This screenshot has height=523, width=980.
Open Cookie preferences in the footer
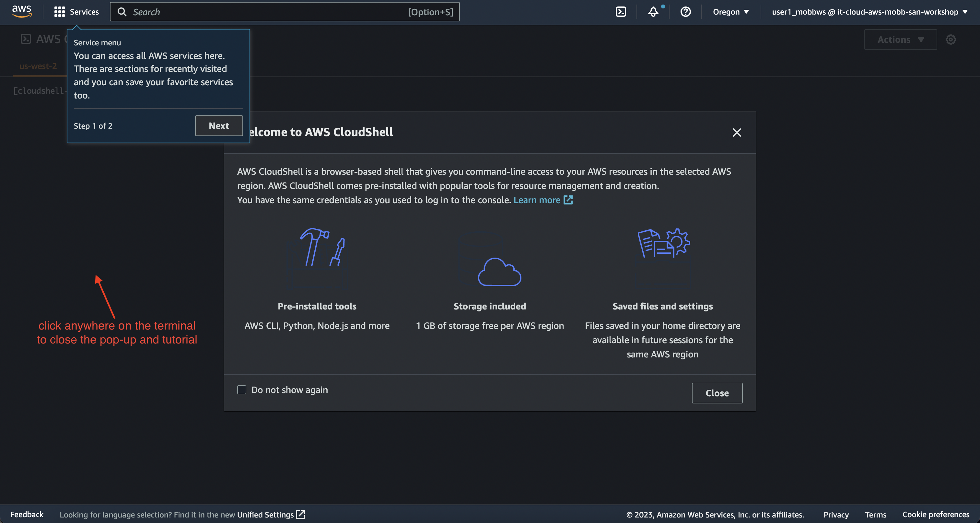coord(936,514)
